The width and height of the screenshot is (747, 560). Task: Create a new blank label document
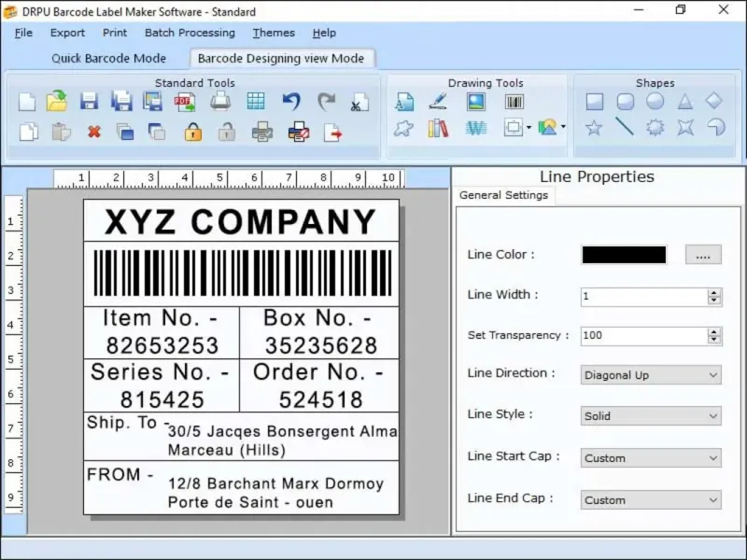coord(27,102)
